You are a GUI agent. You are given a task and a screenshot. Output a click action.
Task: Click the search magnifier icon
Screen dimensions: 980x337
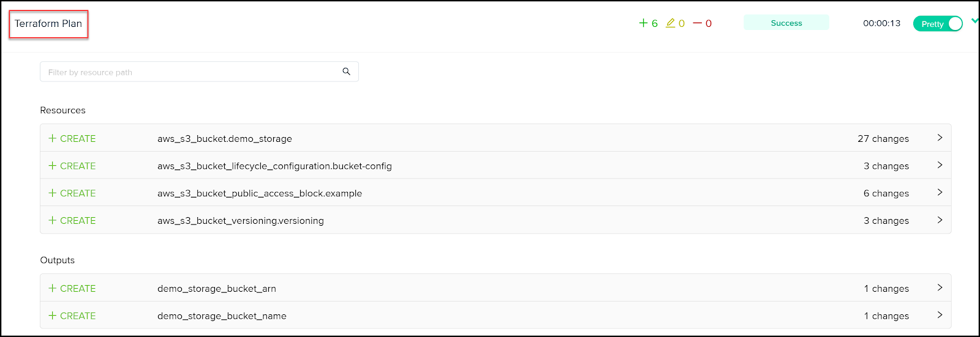tap(346, 72)
